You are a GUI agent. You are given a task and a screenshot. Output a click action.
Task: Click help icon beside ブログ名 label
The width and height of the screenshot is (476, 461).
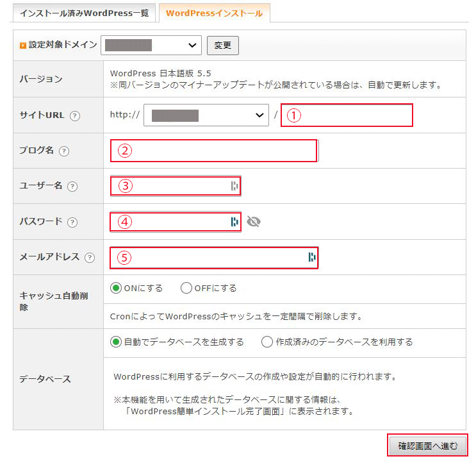63,151
